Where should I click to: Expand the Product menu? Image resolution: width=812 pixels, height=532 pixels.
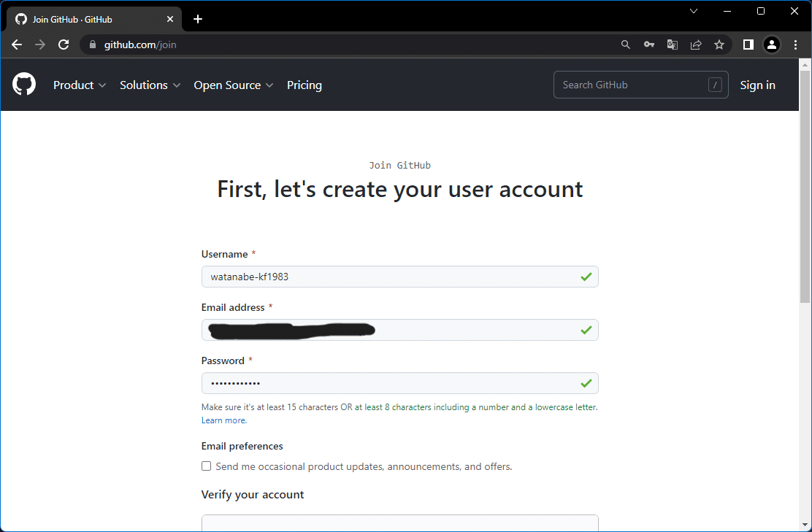[80, 85]
